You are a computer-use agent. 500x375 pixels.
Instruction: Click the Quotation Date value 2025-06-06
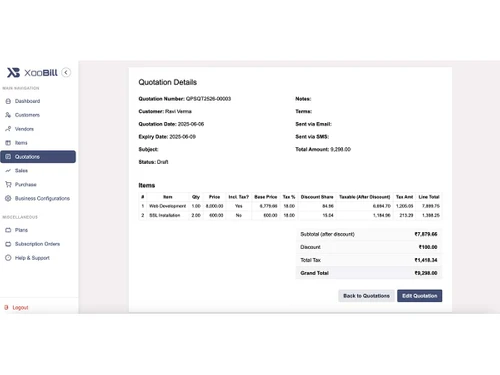pos(191,124)
